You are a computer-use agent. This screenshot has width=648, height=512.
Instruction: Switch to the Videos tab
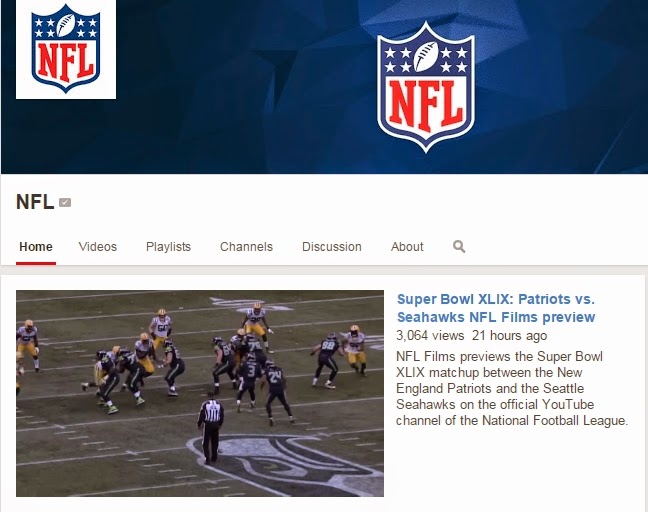98,247
